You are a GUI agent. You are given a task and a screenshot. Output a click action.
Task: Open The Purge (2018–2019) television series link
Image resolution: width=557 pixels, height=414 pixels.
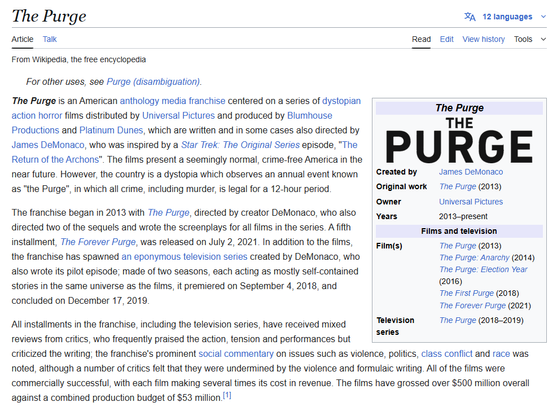tap(457, 320)
